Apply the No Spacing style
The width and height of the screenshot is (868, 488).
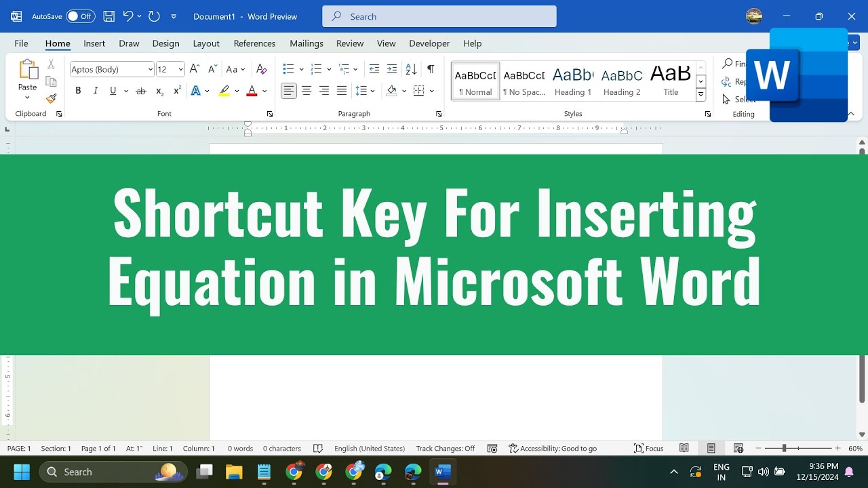(x=524, y=81)
